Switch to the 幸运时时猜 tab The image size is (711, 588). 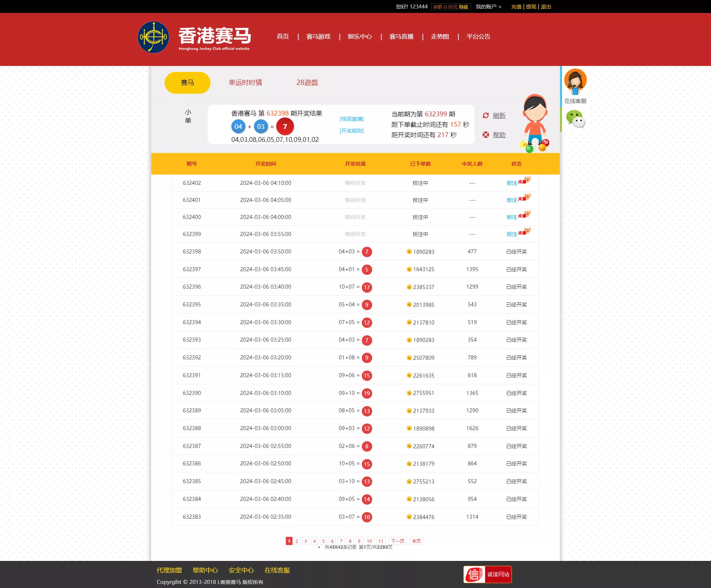245,82
